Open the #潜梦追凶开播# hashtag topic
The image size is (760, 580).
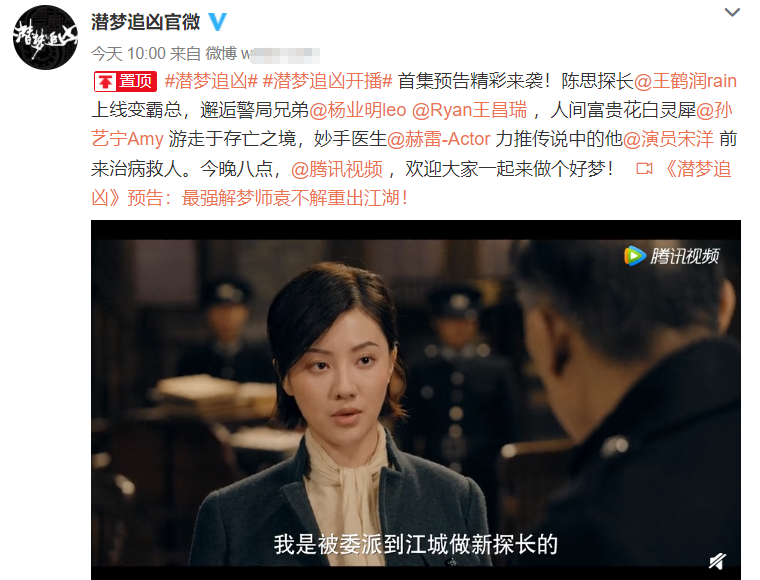tap(327, 81)
